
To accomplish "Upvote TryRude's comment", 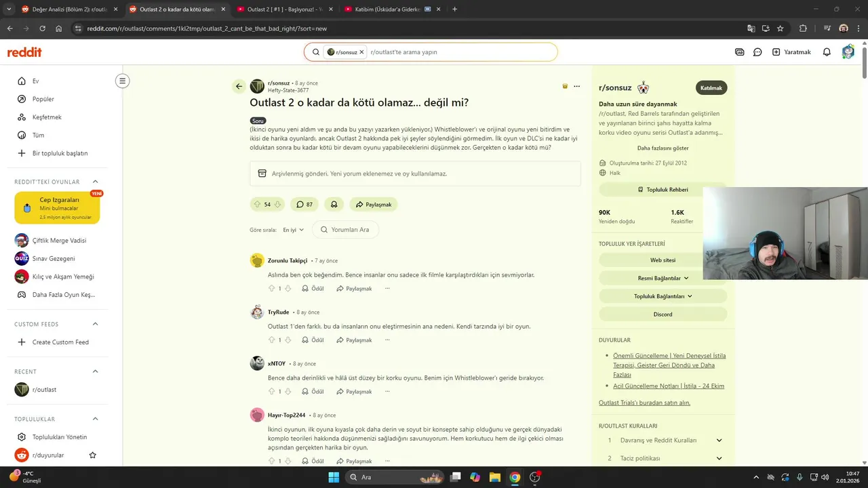I will click(x=272, y=340).
